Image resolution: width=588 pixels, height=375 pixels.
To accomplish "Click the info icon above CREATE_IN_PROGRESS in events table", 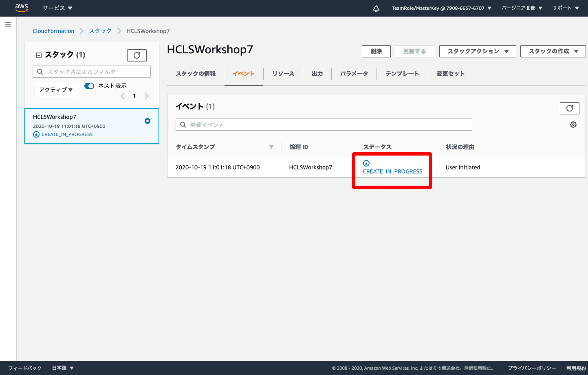I will [366, 163].
